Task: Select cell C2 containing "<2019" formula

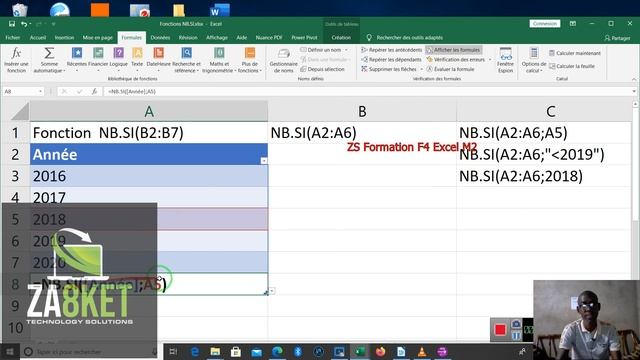Action: point(544,154)
